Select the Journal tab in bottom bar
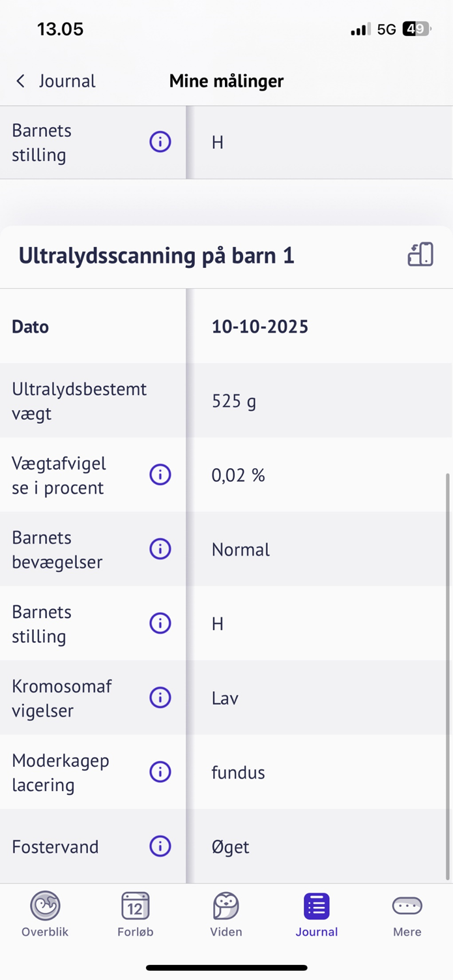Image resolution: width=453 pixels, height=980 pixels. click(317, 913)
